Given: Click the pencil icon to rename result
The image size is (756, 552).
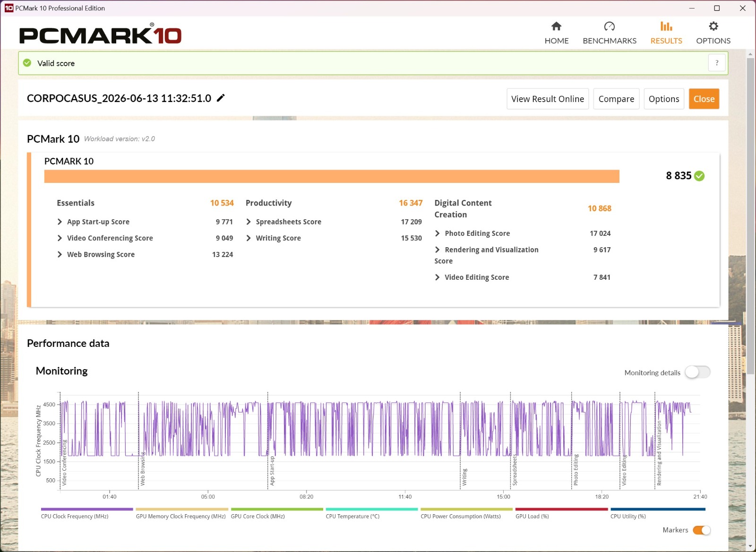Looking at the screenshot, I should click(221, 98).
